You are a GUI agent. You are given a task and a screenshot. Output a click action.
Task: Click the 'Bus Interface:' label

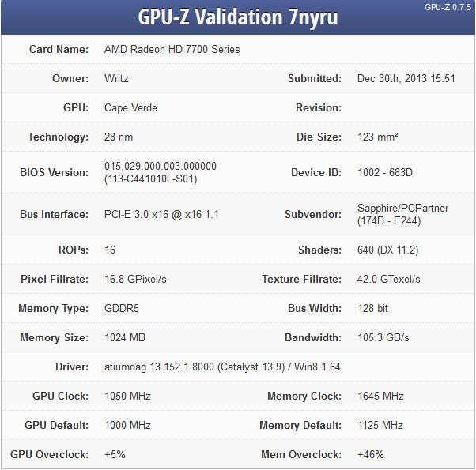(x=55, y=214)
